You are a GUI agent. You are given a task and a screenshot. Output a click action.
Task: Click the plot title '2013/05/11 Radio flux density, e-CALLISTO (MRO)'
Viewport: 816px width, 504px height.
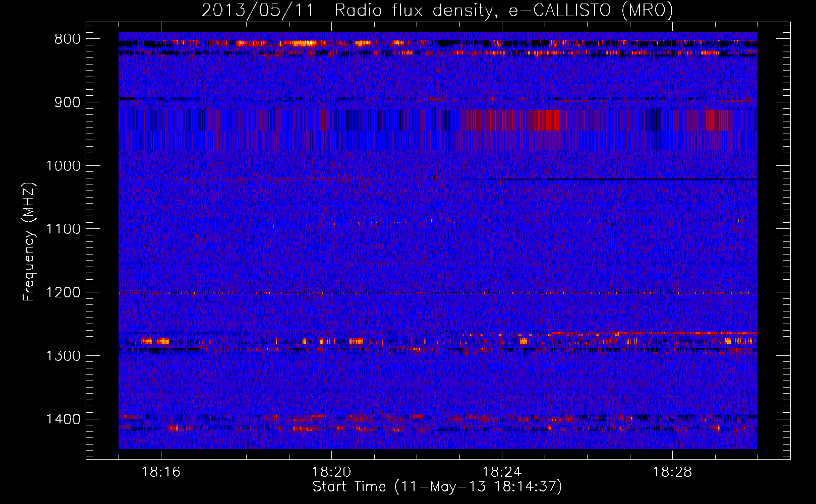tap(437, 11)
